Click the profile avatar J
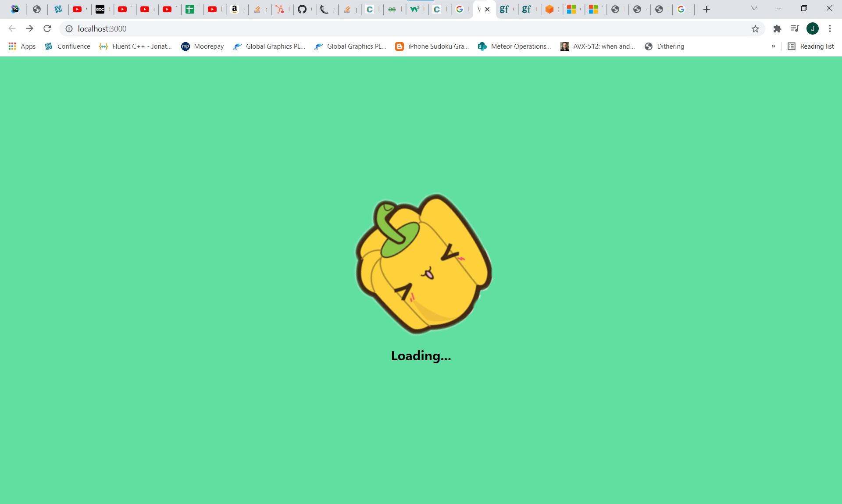 [812, 29]
